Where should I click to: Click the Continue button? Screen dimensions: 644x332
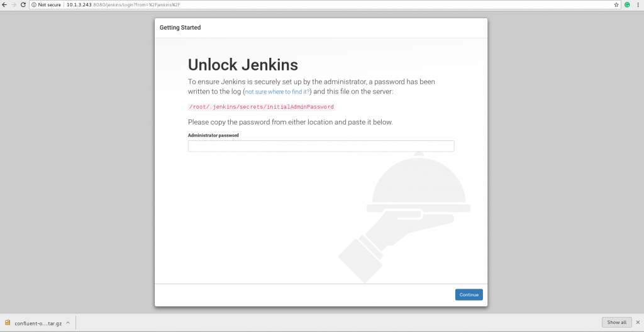point(469,295)
